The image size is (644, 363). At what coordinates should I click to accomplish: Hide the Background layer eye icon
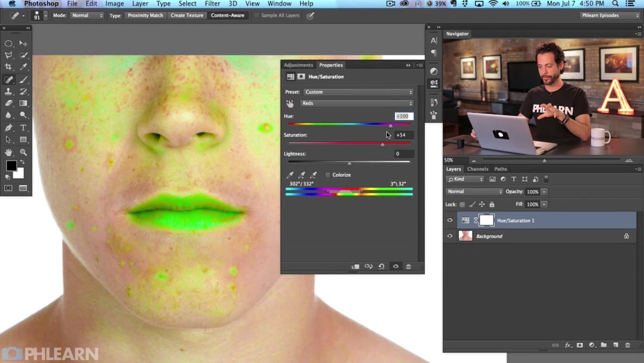click(x=450, y=236)
